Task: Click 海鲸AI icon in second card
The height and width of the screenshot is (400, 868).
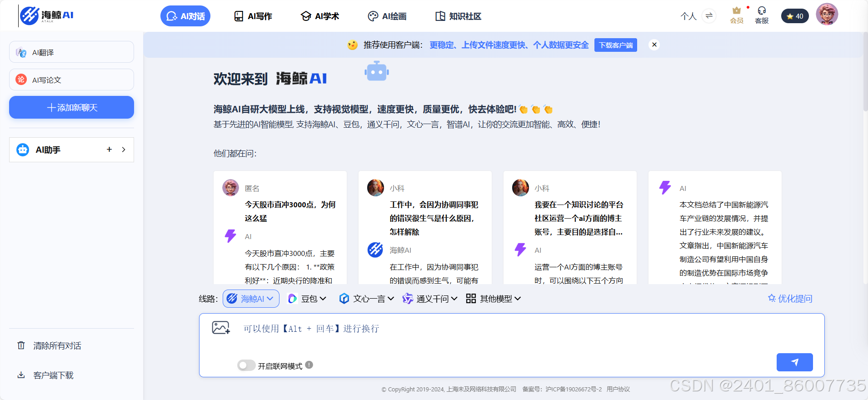Action: pyautogui.click(x=375, y=250)
